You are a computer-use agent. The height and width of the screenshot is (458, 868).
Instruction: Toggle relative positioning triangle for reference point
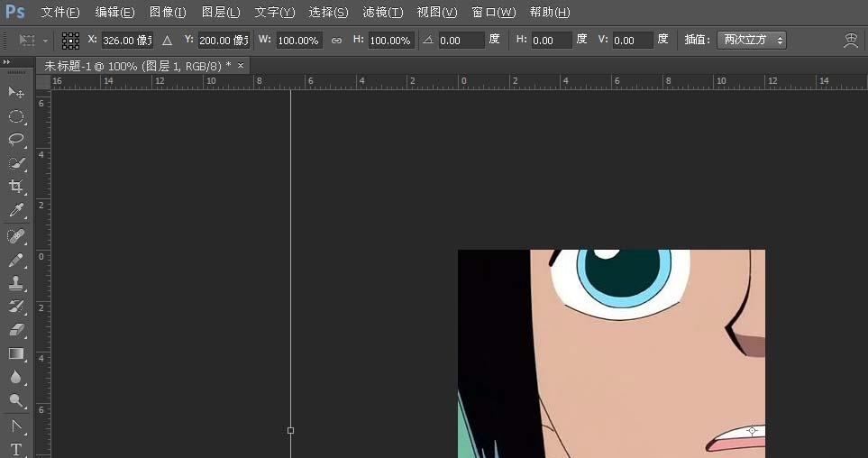(167, 41)
